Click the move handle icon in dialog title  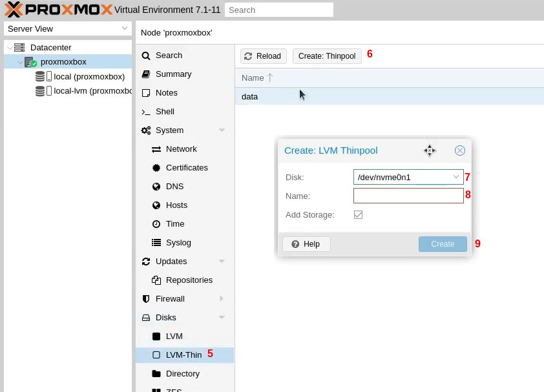pos(430,150)
